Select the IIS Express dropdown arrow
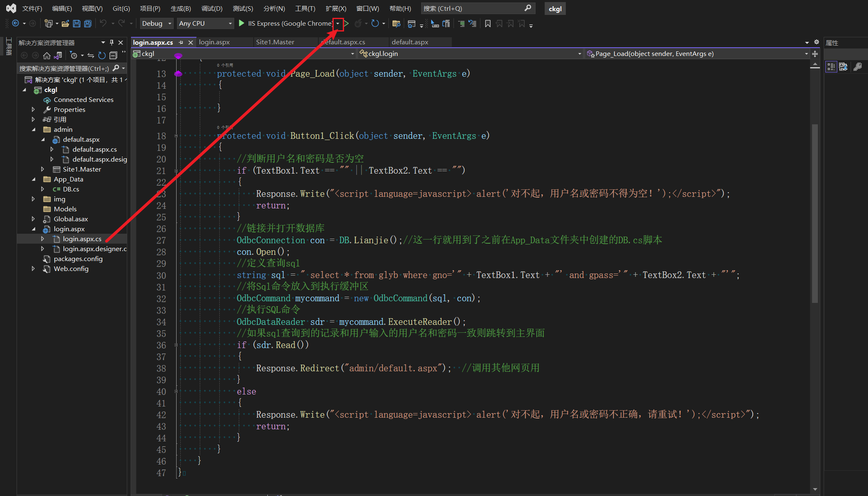 [339, 23]
